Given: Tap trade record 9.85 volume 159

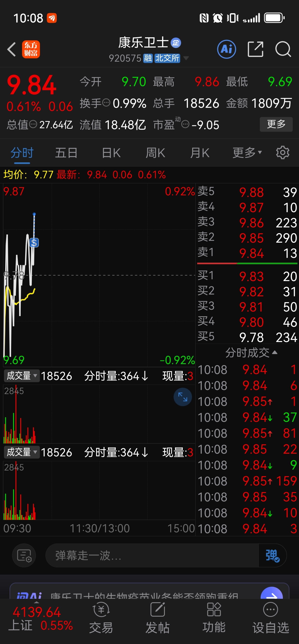Looking at the screenshot, I should click(247, 481).
